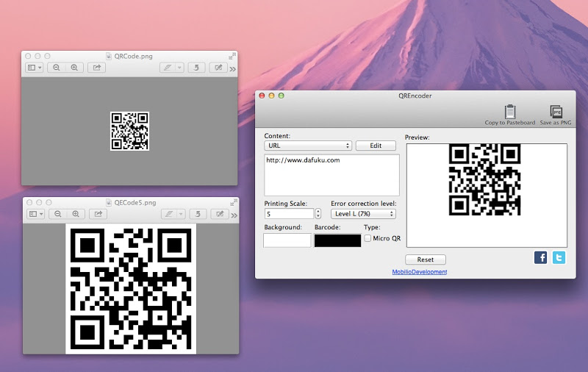Select highlight pen in QRCode.png window

click(168, 68)
